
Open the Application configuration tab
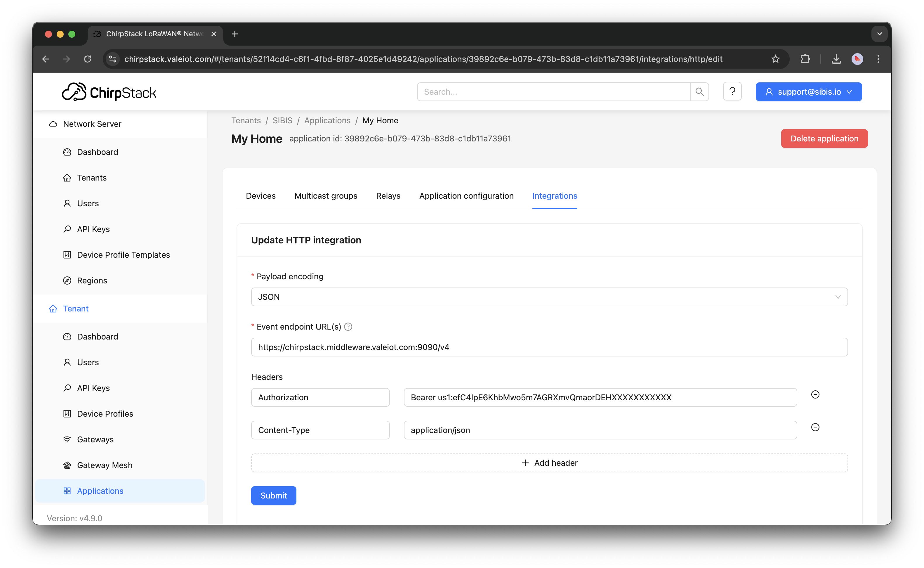pos(466,196)
